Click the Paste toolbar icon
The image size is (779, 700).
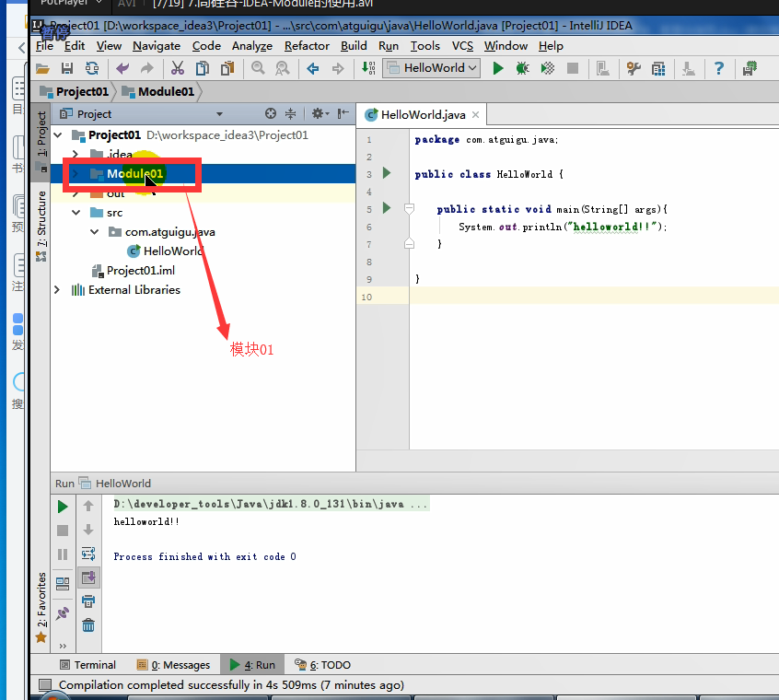(227, 68)
